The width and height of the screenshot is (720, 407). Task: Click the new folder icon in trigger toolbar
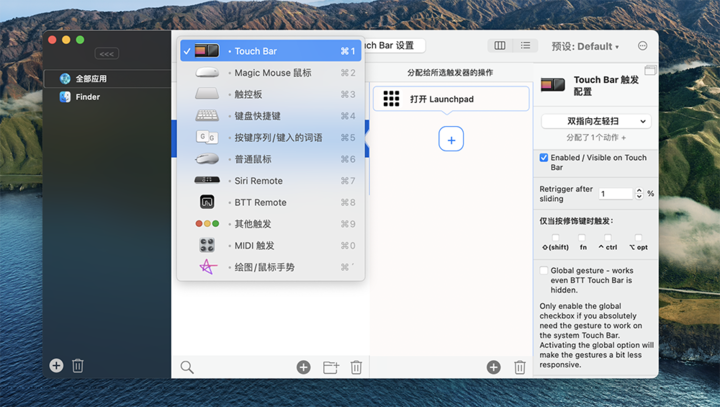click(330, 367)
